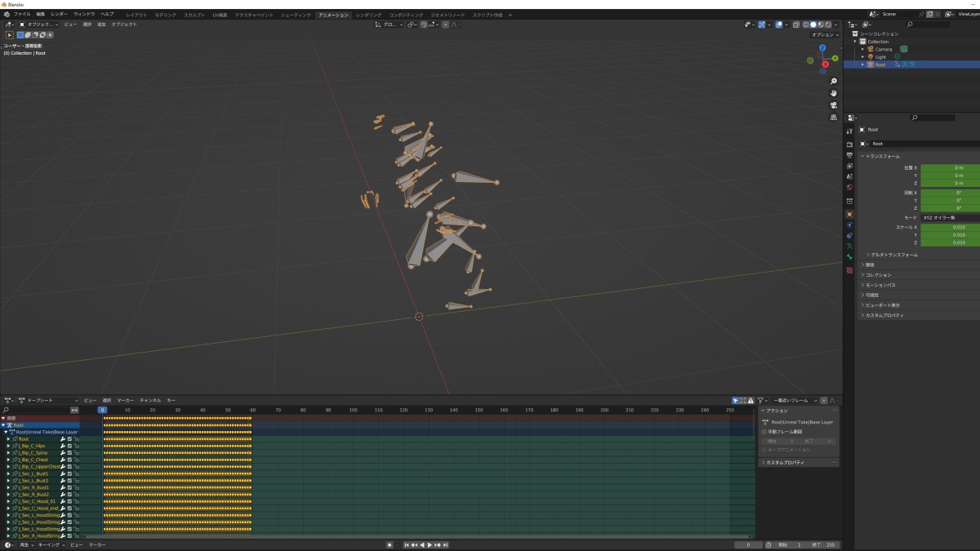980x551 pixels.
Task: Jump to the first frame
Action: pyautogui.click(x=407, y=544)
